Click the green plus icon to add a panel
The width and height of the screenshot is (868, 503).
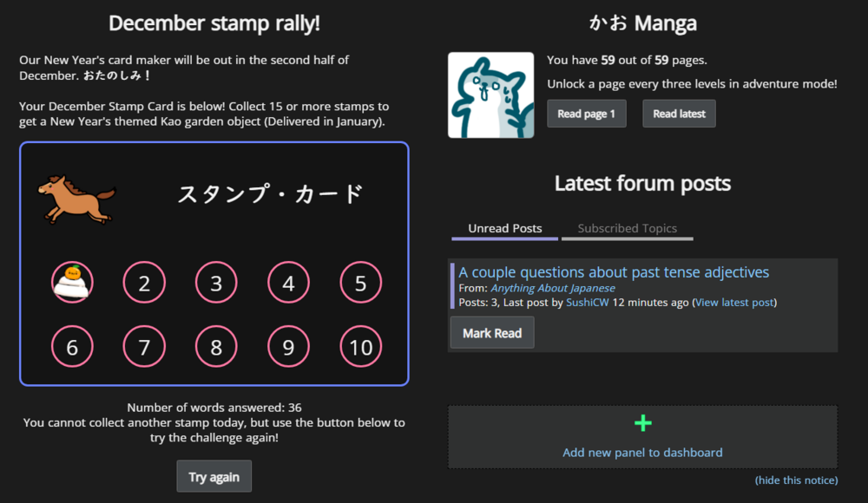pos(642,422)
